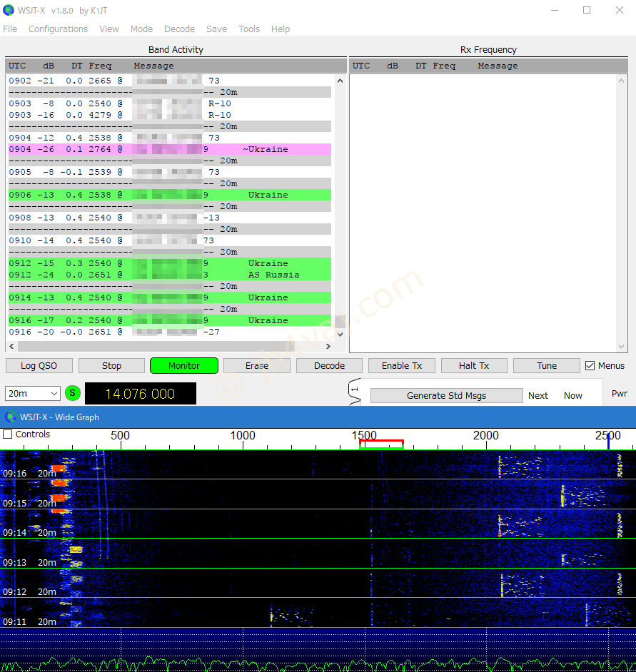This screenshot has height=672, width=636.
Task: Click the Band Activity horizontal scroll right arrow
Action: pyautogui.click(x=328, y=346)
